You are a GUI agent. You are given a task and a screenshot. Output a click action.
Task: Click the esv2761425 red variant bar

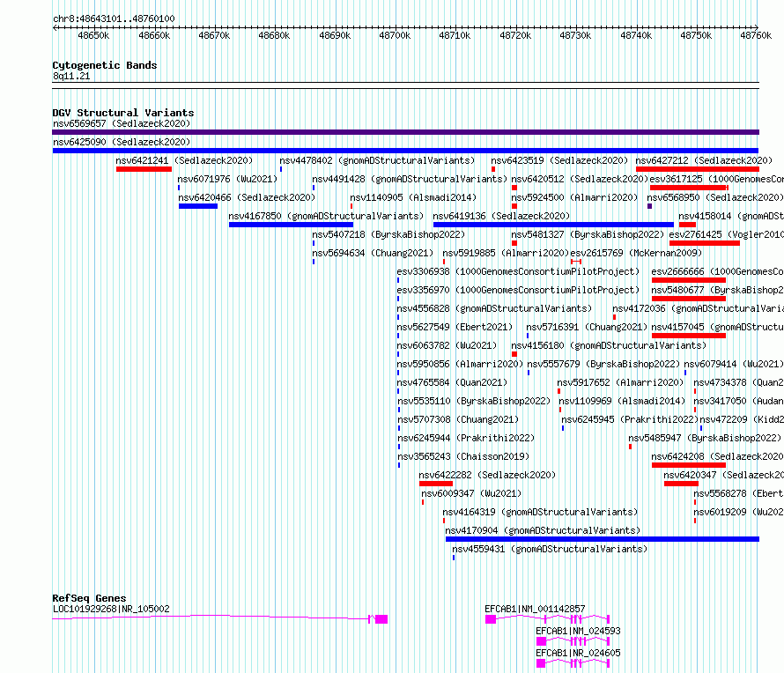tap(705, 243)
